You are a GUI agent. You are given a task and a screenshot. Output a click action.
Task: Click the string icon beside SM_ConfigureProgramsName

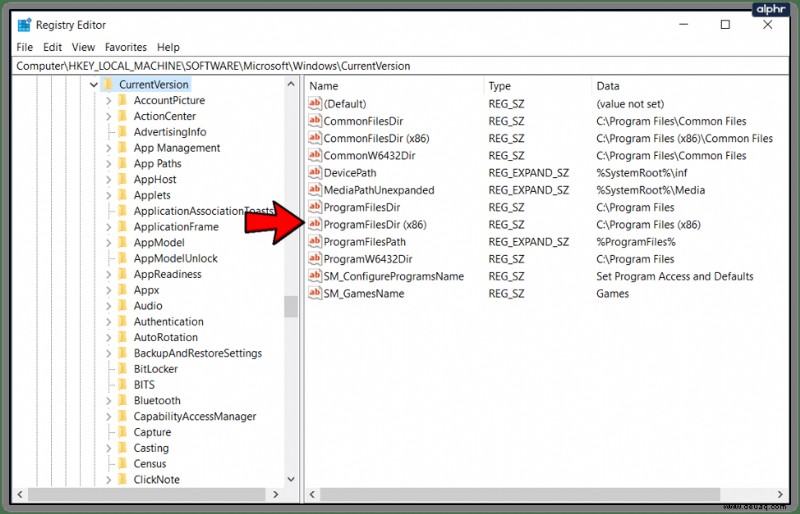pyautogui.click(x=315, y=276)
